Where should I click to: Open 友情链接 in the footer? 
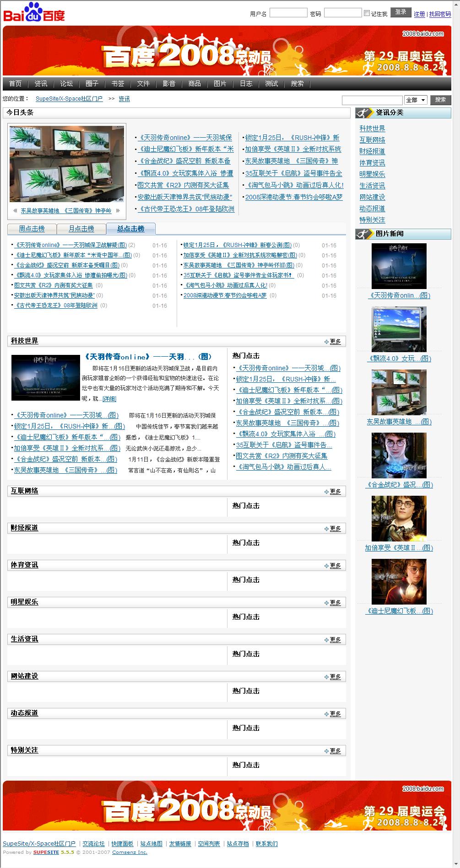180,844
